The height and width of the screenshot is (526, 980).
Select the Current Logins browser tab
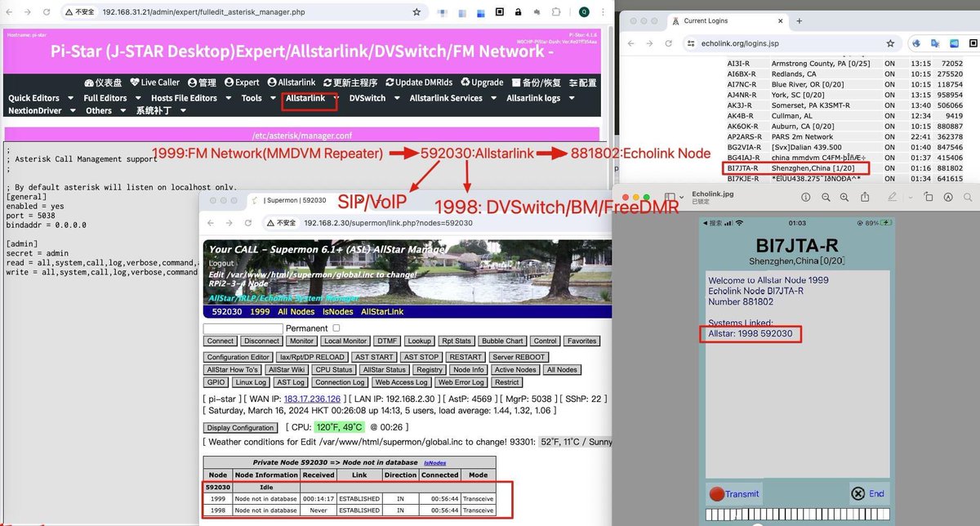pyautogui.click(x=706, y=20)
